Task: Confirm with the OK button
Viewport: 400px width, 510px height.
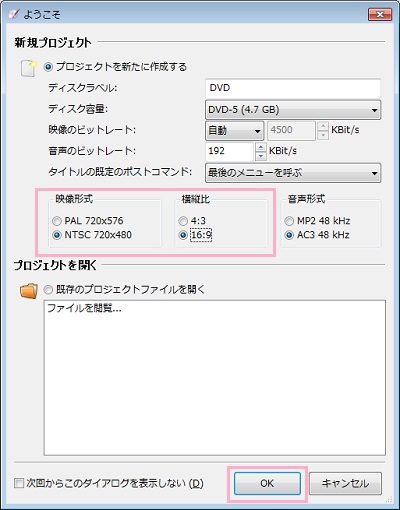Action: 267,483
